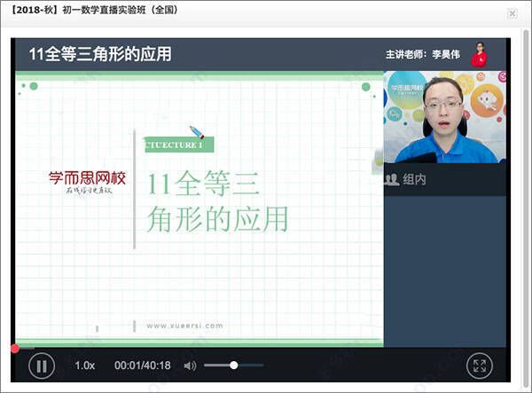Screen dimensions: 532x393
Task: Change the 1.0x playback speed
Action: 85,365
